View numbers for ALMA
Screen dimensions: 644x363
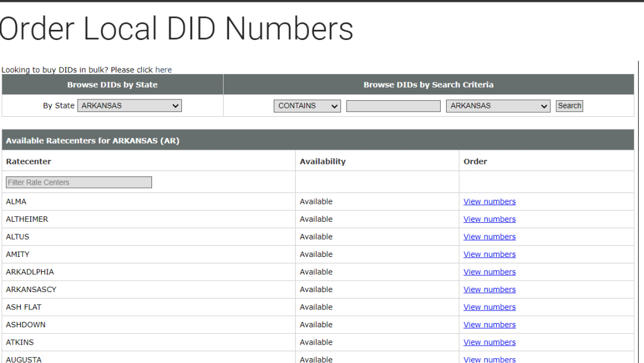pyautogui.click(x=489, y=201)
